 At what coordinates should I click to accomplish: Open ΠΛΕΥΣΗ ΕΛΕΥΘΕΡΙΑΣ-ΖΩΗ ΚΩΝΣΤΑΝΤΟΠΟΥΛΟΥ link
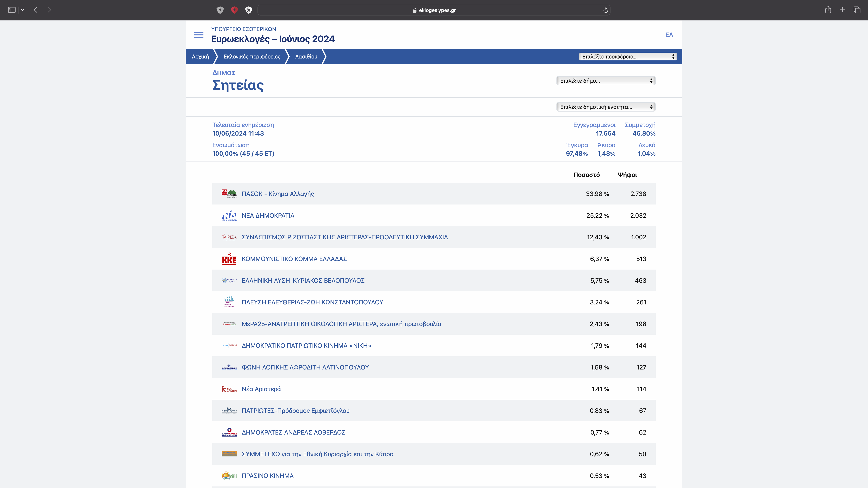312,302
